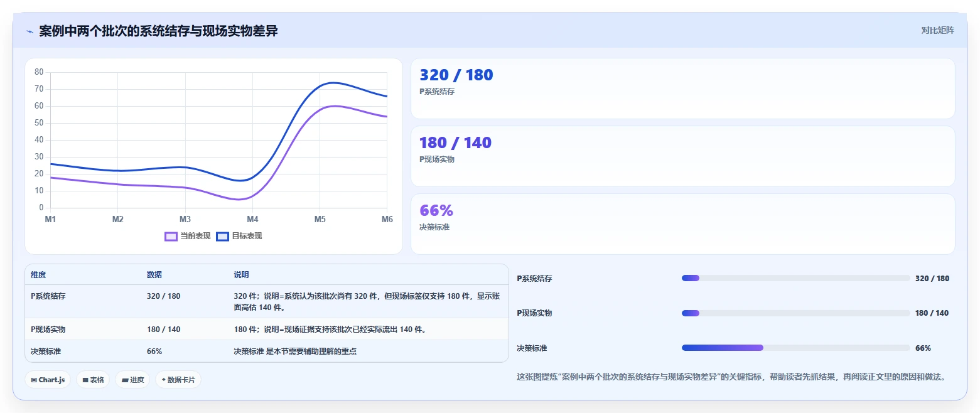Toggle the 目标表现 legend swatch
Image resolution: width=980 pixels, height=413 pixels.
point(222,236)
